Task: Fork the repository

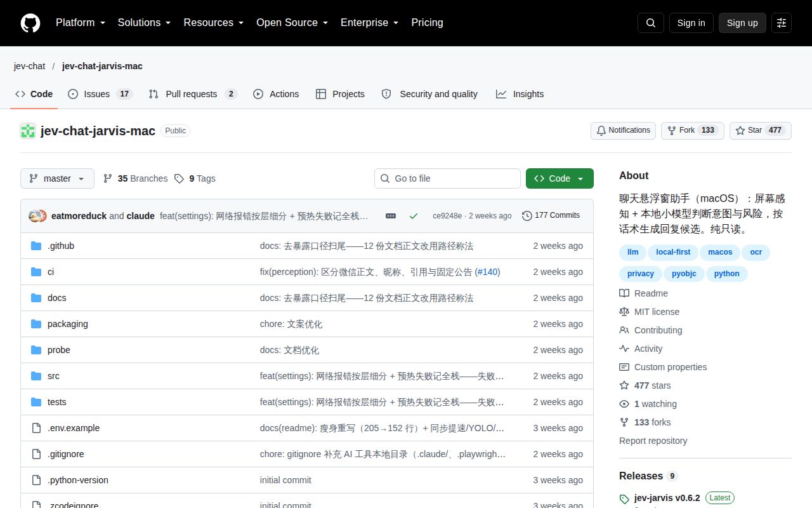Action: [693, 130]
